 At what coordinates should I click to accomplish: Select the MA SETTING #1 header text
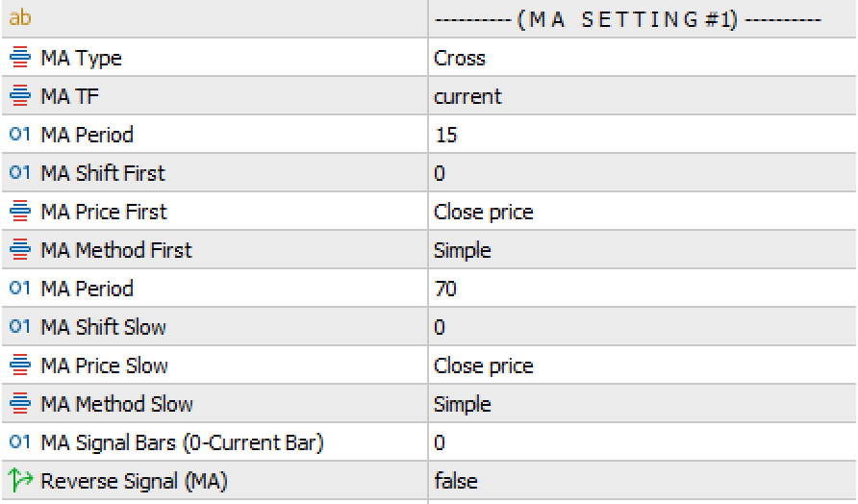tap(628, 20)
